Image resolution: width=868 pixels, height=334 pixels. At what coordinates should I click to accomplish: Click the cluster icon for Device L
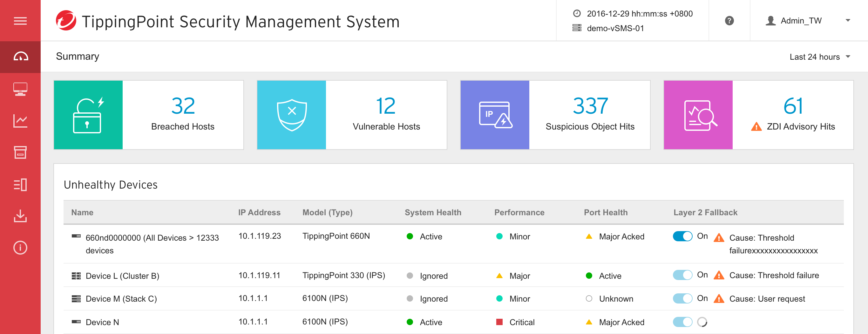(x=76, y=276)
